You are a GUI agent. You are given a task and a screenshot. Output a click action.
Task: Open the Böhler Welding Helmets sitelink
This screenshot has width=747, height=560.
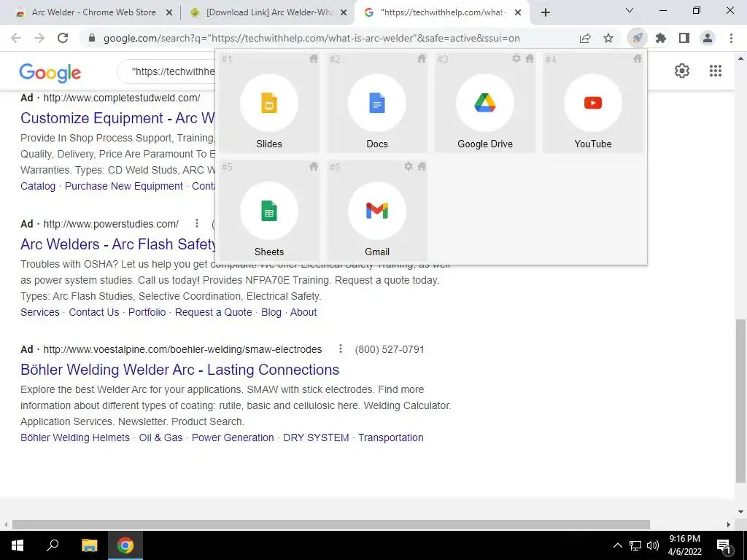75,437
